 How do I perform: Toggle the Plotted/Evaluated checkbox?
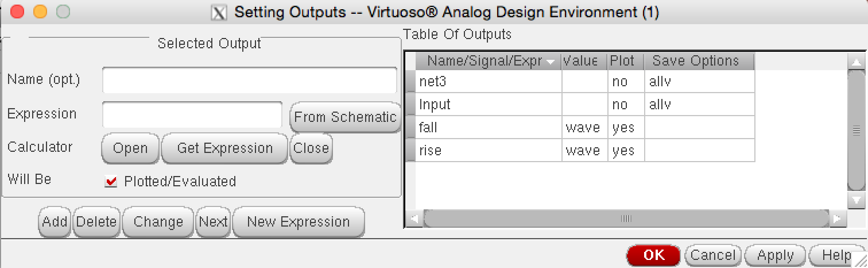(111, 182)
